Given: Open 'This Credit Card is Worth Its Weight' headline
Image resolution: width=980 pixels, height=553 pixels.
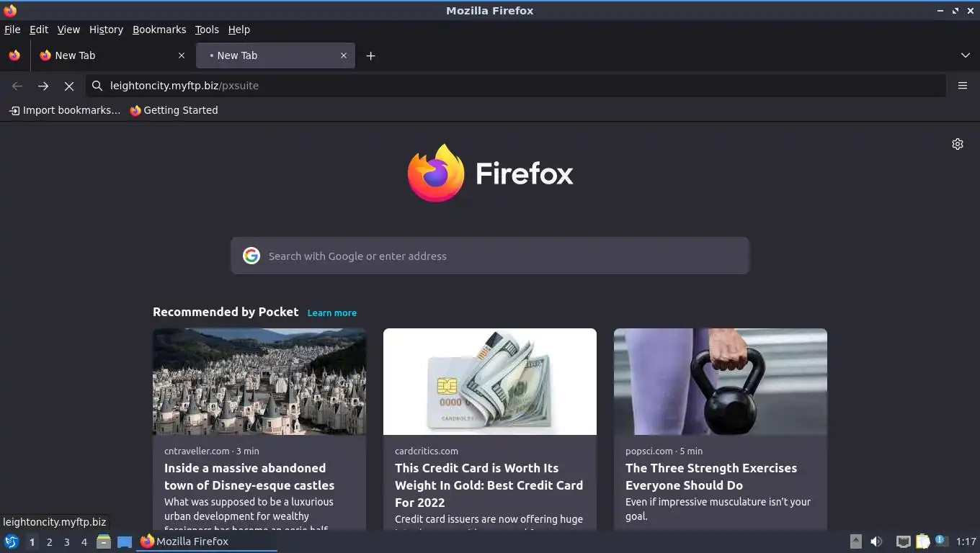Looking at the screenshot, I should tap(489, 485).
